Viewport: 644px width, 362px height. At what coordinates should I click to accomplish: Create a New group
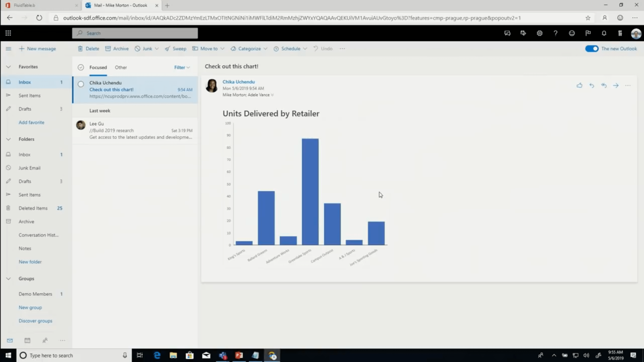click(30, 307)
